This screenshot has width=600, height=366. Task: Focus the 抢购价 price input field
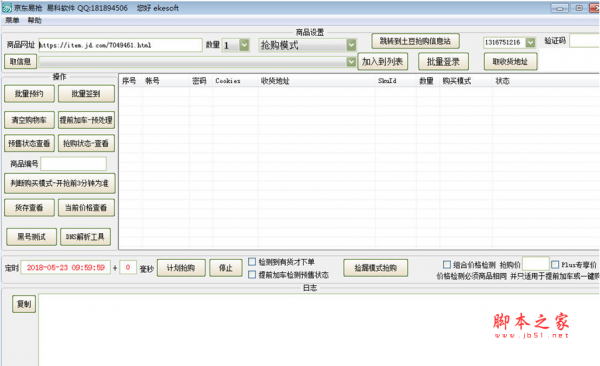coord(536,264)
